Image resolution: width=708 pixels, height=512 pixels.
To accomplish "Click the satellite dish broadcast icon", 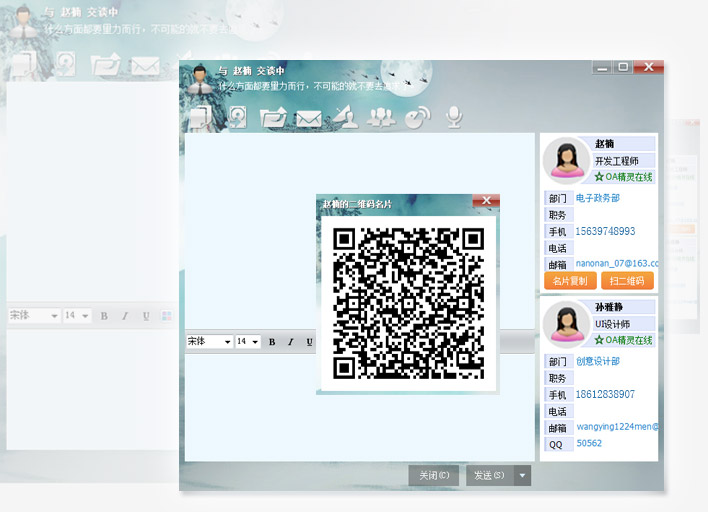I will pos(417,118).
